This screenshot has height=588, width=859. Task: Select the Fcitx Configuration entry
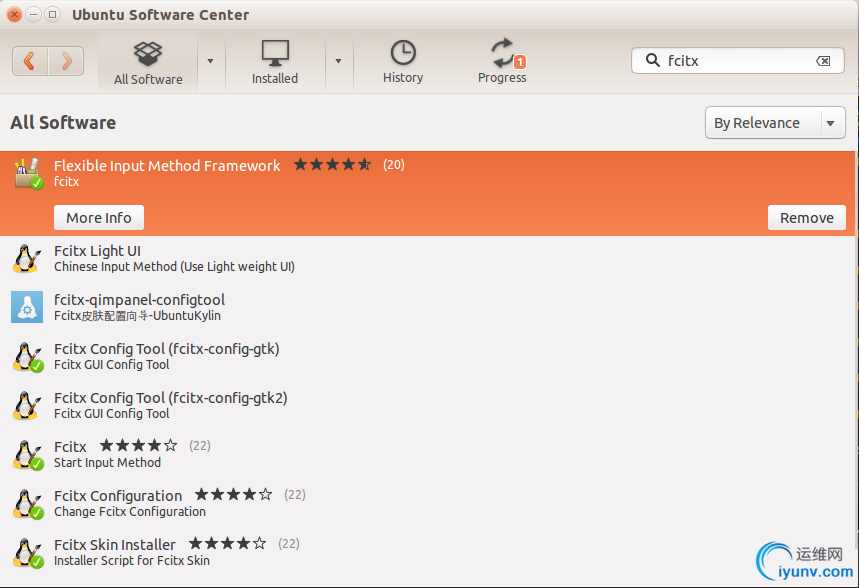pos(427,503)
